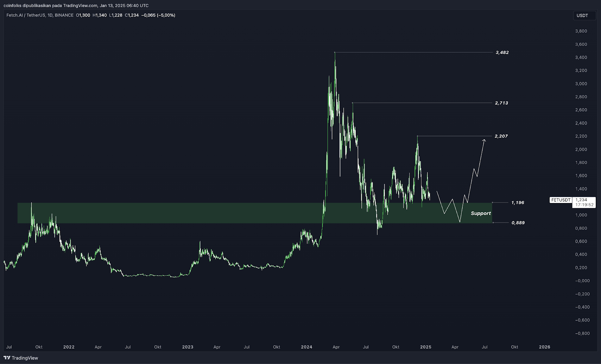
Task: Select the 3,482 resistance level label
Action: (502, 53)
